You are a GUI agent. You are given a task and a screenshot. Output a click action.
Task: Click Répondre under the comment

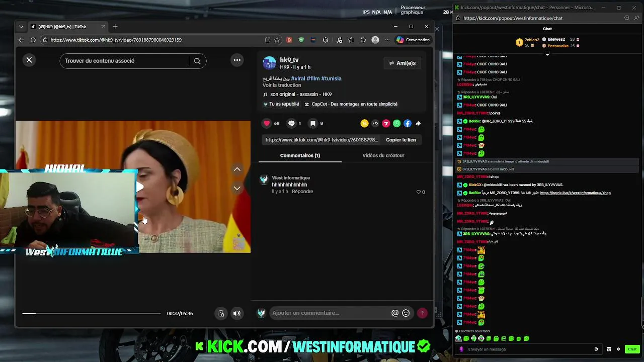tap(302, 192)
